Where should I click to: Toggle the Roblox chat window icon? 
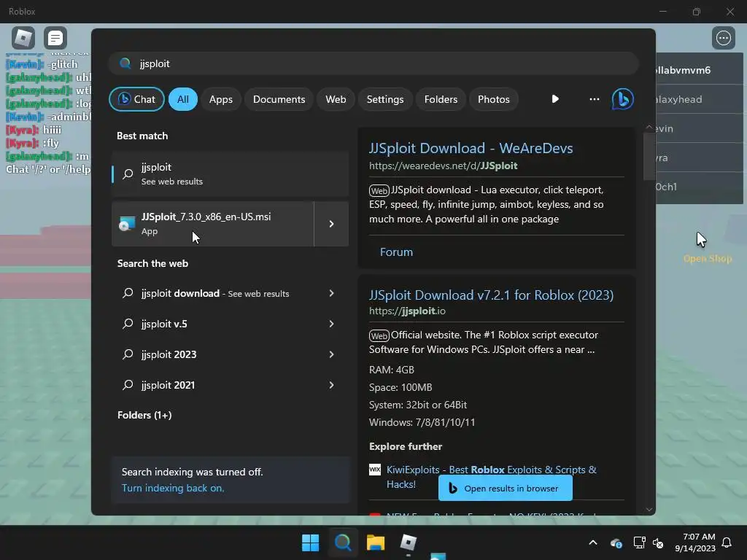point(55,38)
